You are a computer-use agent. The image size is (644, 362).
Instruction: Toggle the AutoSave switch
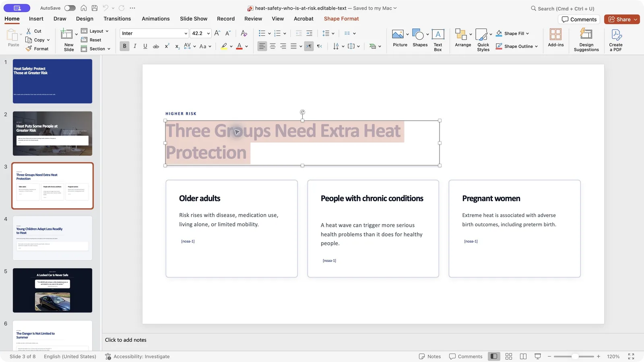[x=70, y=8]
